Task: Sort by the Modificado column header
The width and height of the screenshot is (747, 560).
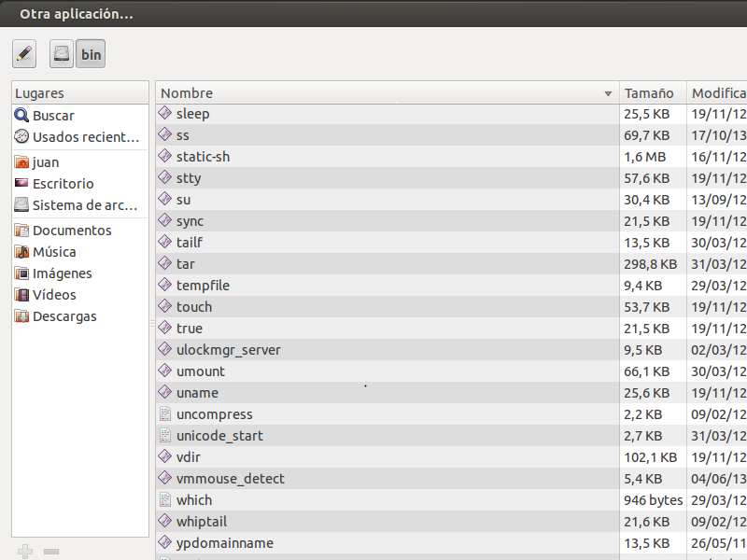Action: [x=717, y=93]
